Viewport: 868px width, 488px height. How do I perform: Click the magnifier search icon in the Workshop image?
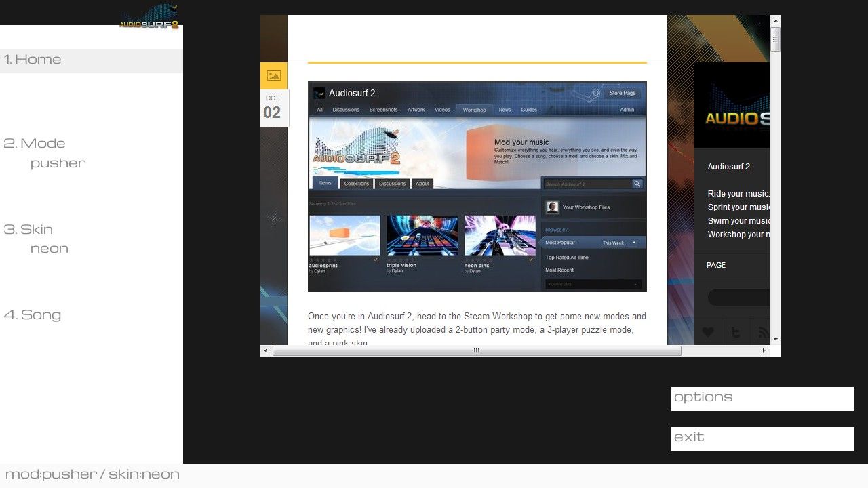637,184
